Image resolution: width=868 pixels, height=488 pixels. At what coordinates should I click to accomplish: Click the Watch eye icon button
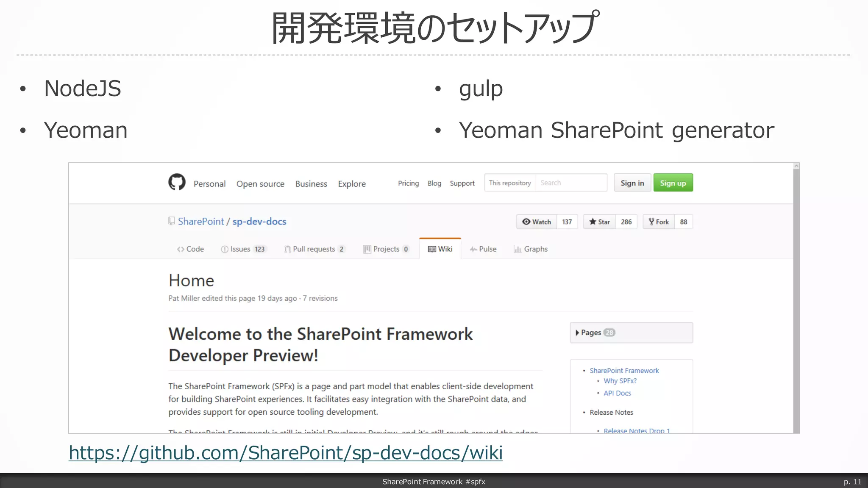click(537, 222)
